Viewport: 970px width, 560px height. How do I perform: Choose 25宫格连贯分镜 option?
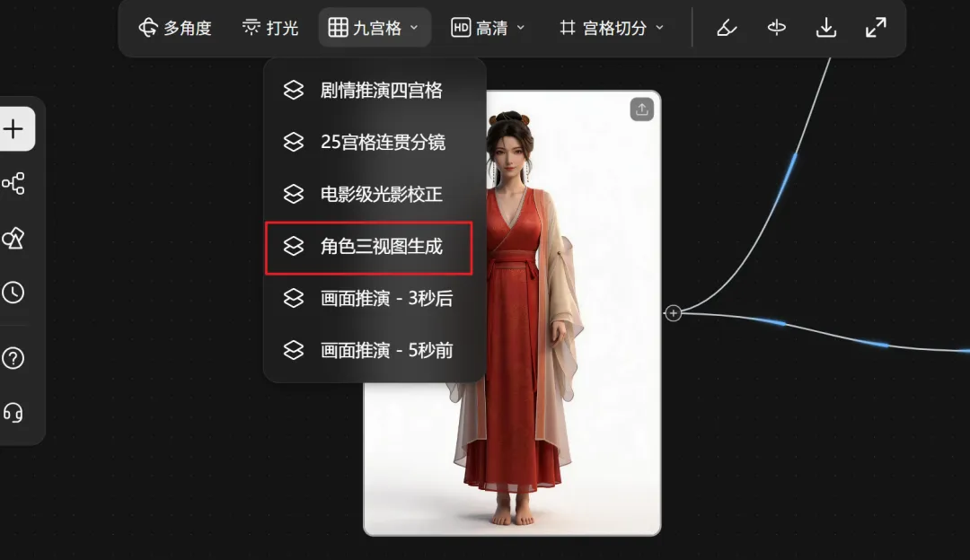369,143
